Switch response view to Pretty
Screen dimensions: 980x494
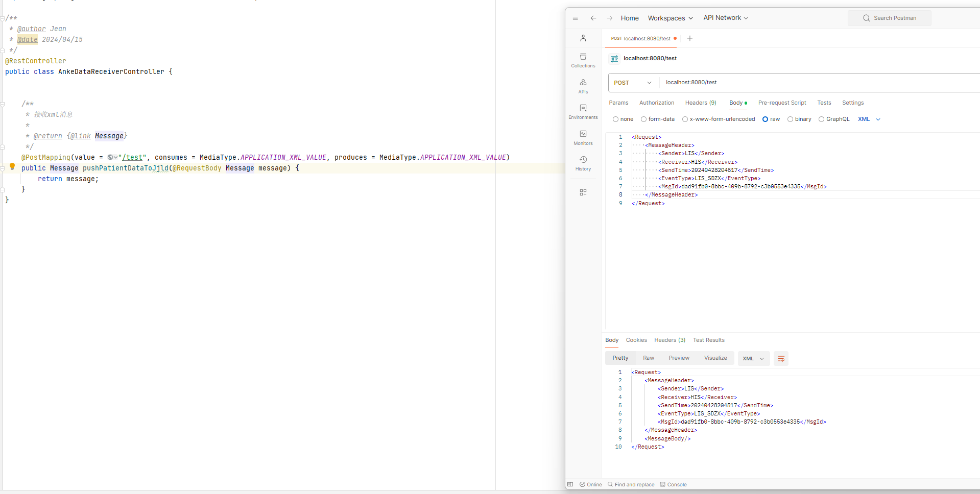pos(620,358)
